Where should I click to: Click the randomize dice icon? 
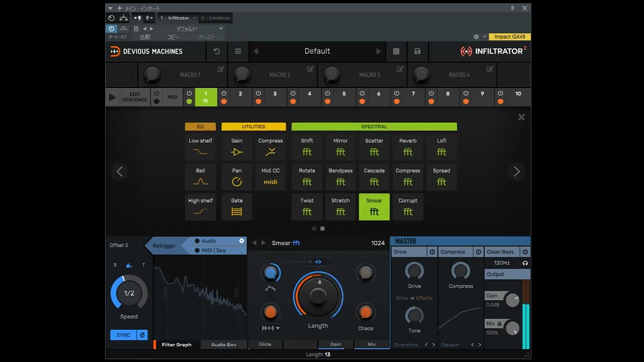point(396,51)
